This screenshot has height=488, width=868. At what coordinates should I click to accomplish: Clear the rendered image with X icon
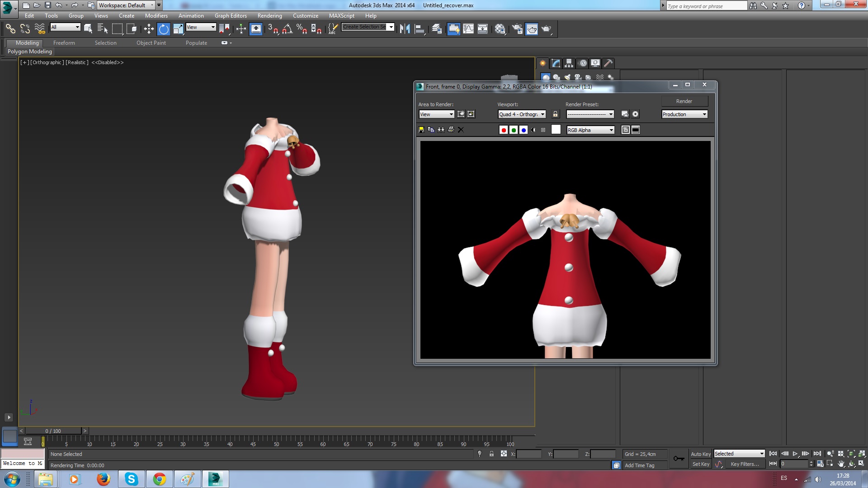click(461, 130)
